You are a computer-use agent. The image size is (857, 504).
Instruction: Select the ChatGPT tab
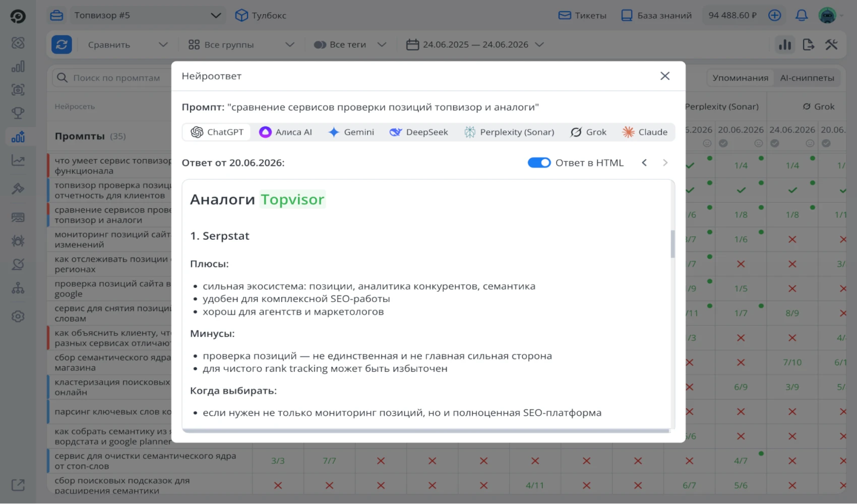217,132
